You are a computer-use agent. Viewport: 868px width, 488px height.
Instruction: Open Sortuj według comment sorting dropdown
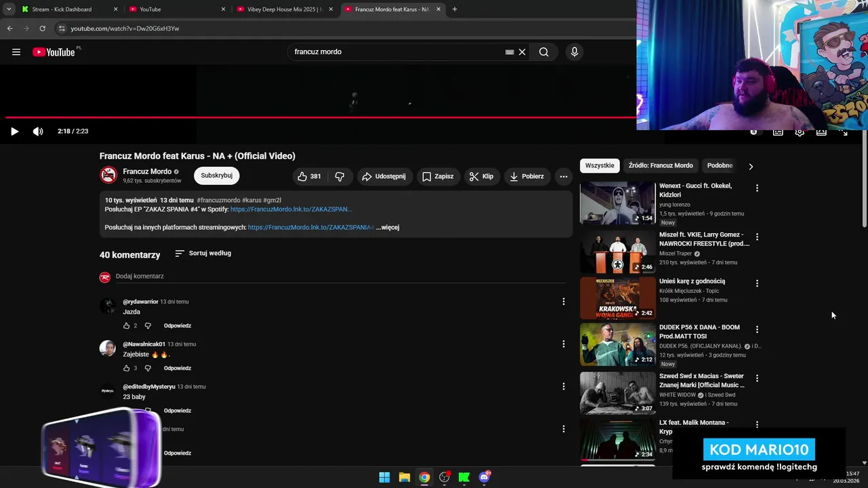click(x=203, y=253)
